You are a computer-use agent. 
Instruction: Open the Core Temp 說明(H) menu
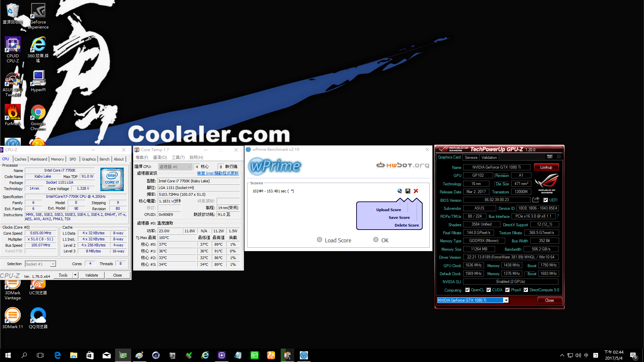[196, 158]
